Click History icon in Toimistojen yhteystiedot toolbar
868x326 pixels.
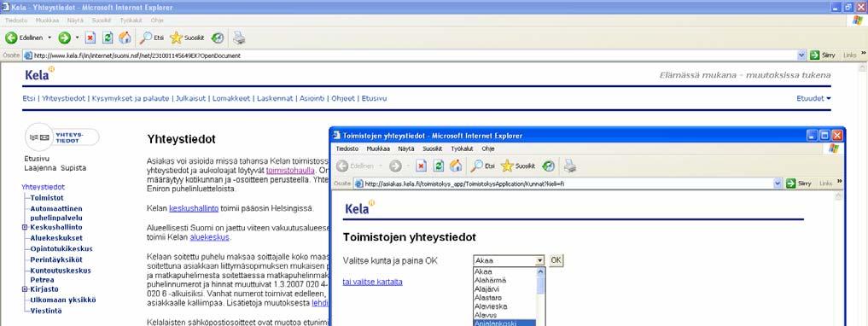549,166
